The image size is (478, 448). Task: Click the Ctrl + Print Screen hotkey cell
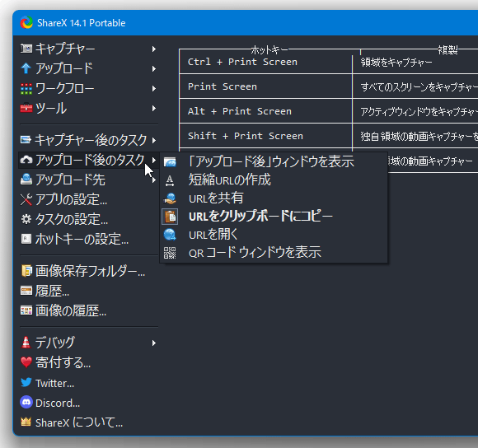(x=265, y=62)
